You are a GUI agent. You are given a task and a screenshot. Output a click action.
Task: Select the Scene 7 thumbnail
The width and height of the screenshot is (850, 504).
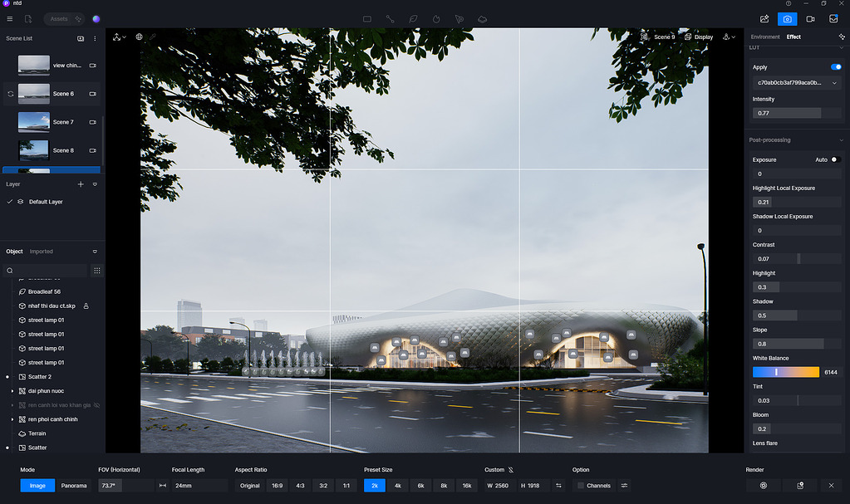[x=33, y=121]
